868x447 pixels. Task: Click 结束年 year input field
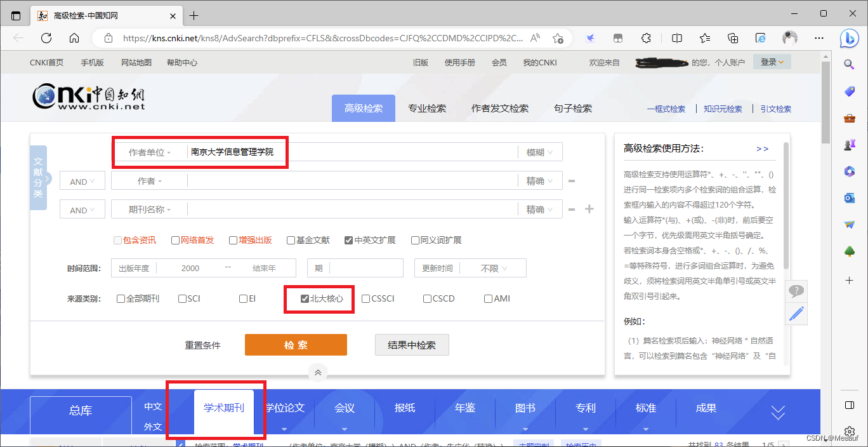(265, 269)
